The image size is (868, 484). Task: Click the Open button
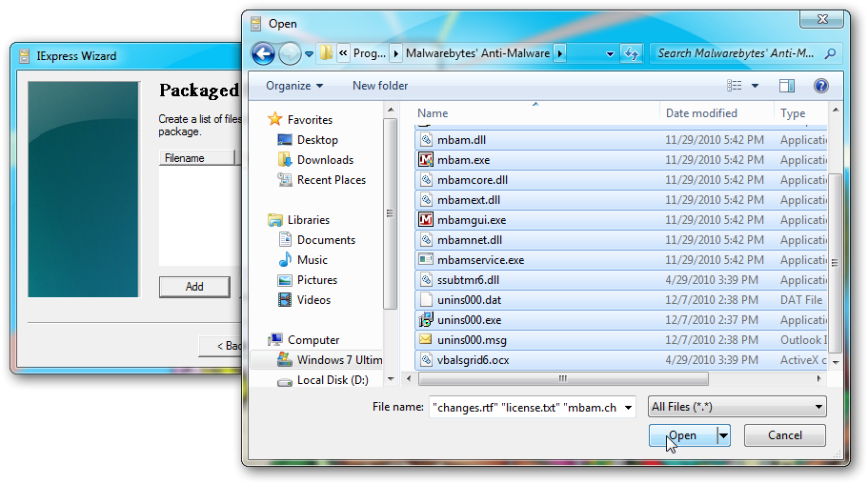click(x=682, y=435)
